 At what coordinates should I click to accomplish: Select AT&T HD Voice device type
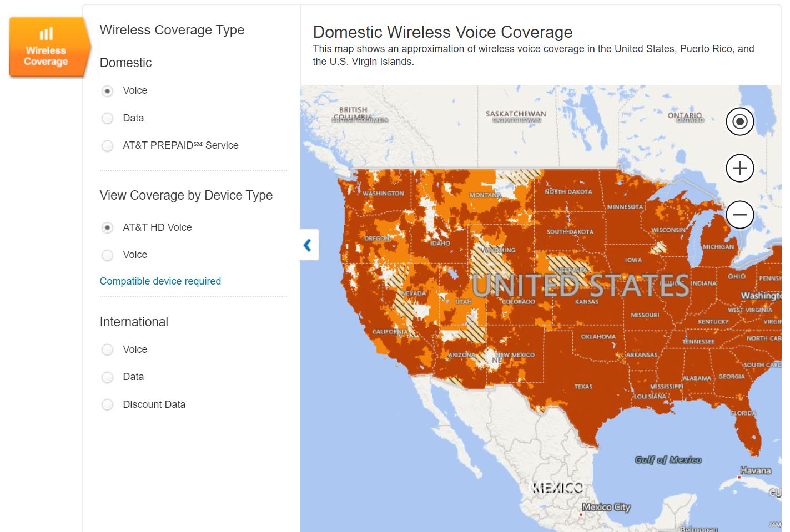[108, 228]
